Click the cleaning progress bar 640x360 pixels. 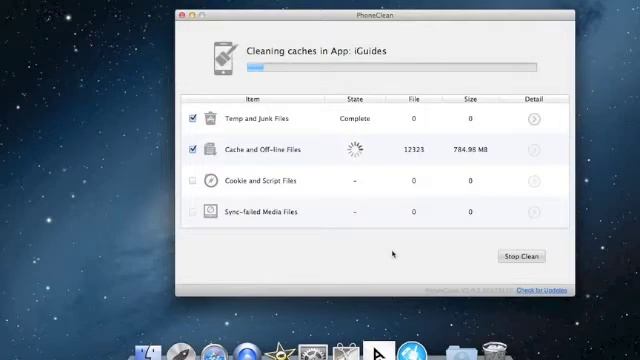pos(392,67)
